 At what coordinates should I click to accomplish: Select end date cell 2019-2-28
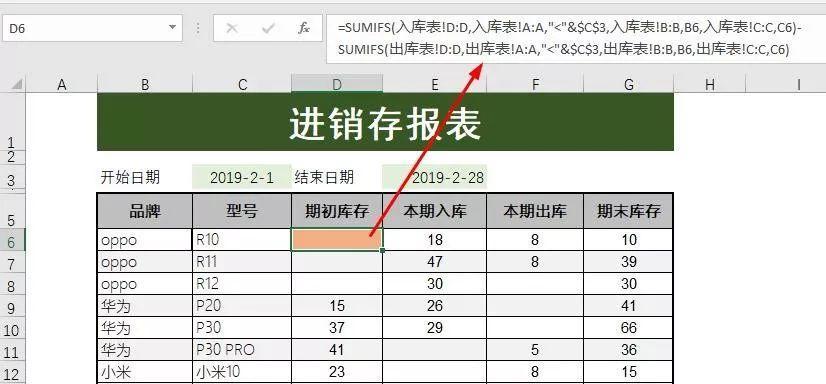435,177
